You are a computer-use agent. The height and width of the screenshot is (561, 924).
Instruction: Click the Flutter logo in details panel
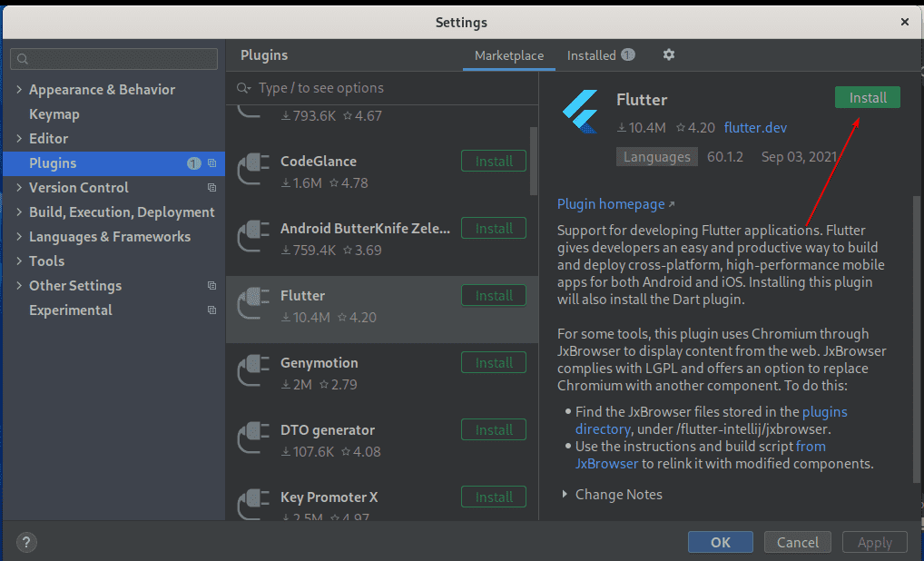pos(580,108)
